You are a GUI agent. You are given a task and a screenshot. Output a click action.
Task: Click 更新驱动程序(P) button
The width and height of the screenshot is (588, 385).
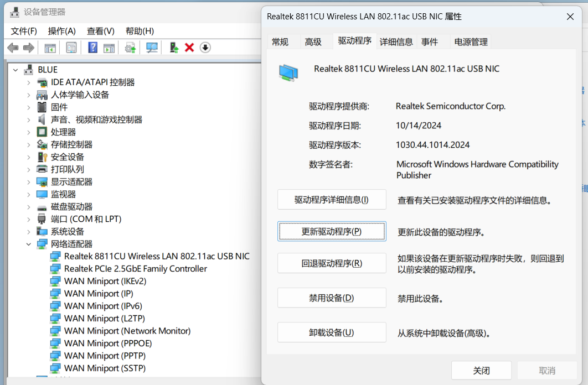332,231
